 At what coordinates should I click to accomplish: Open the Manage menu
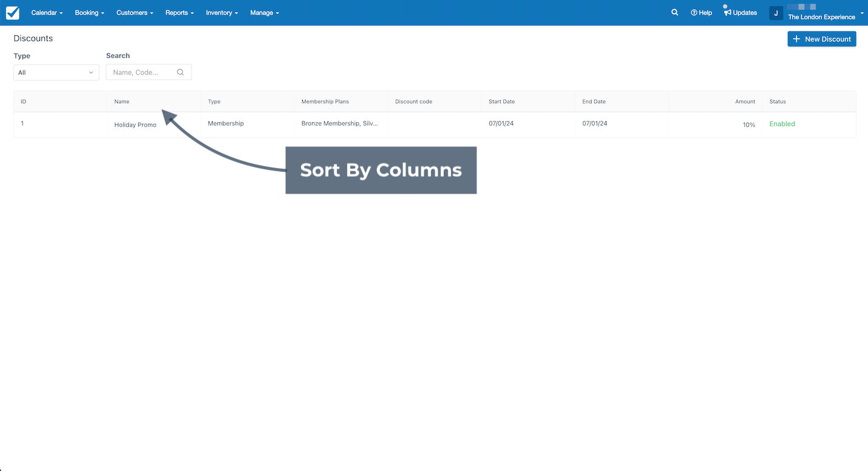point(265,13)
